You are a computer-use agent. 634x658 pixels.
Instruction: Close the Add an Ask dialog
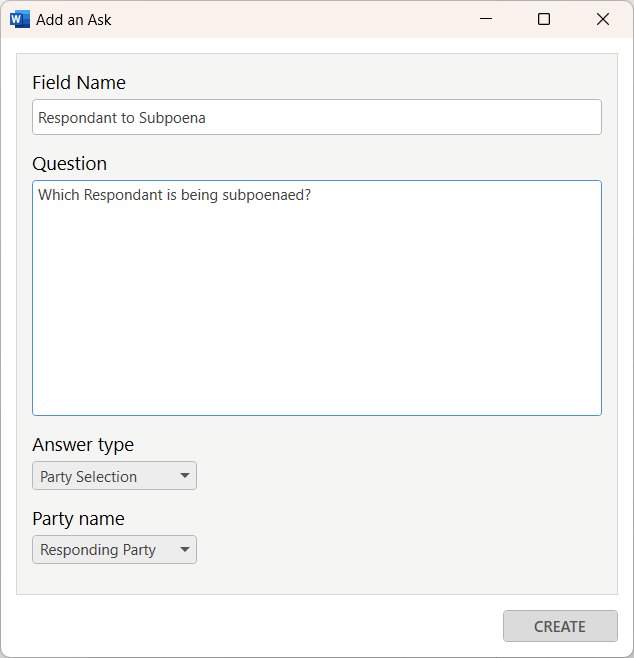point(603,19)
